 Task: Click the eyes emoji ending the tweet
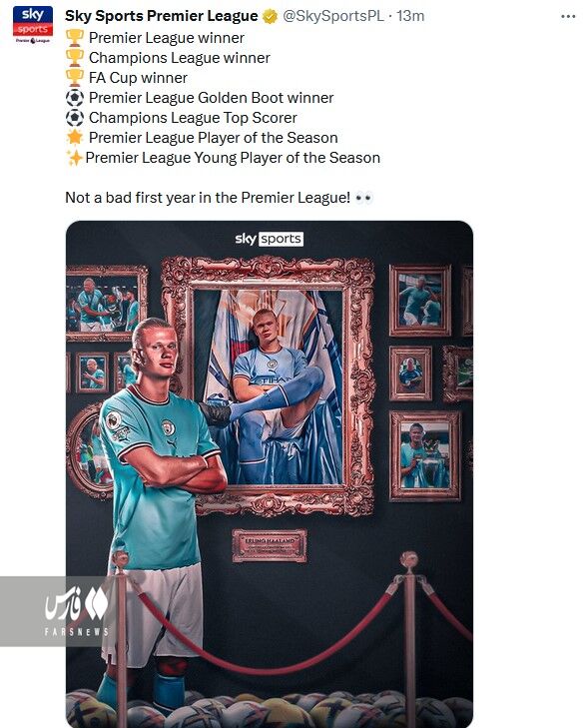[363, 199]
